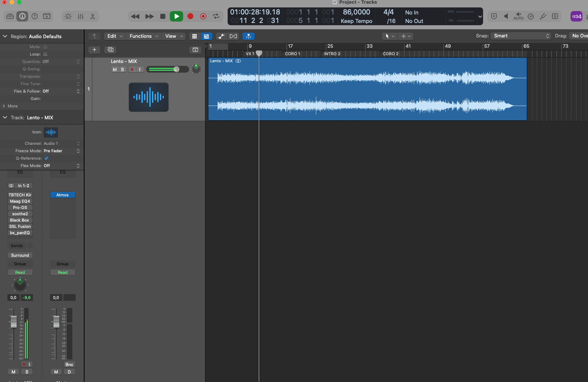Open the LCD display mode dropdown arrow
Viewport: 588px width, 382px height.
pyautogui.click(x=480, y=17)
